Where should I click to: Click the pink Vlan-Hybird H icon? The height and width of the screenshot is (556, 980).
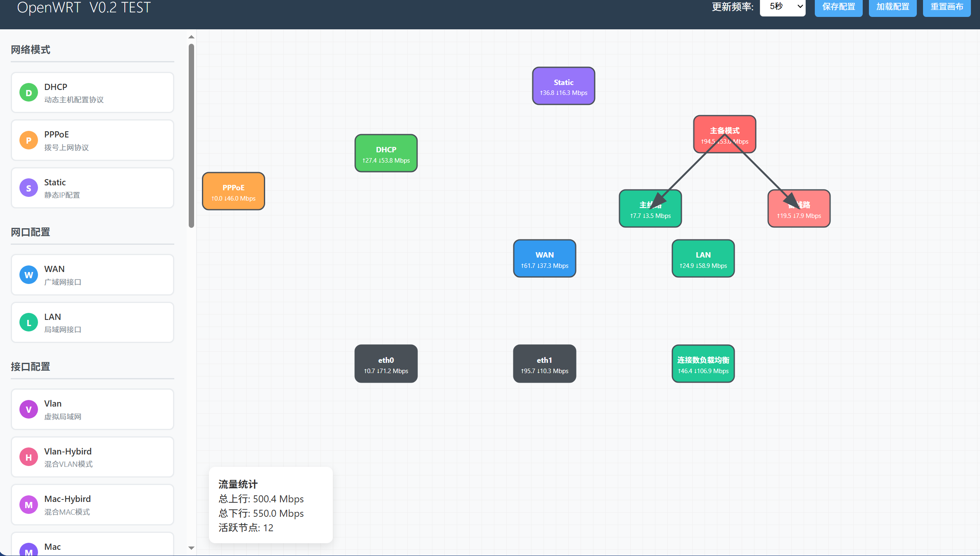click(x=28, y=457)
